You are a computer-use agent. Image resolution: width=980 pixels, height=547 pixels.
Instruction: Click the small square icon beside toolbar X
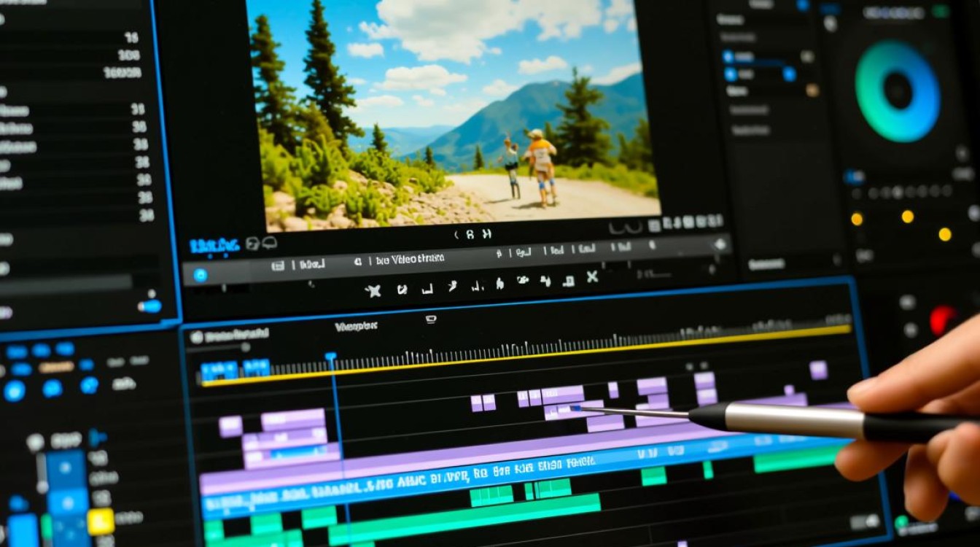click(569, 280)
